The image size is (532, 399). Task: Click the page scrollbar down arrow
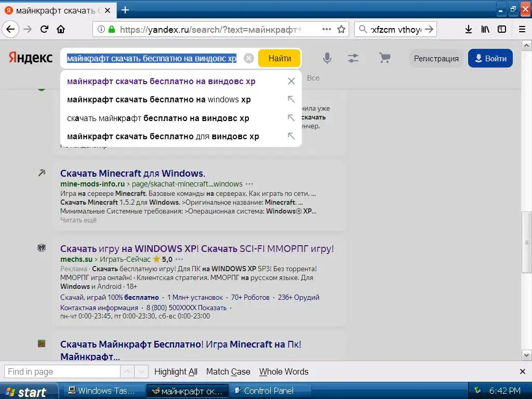coord(526,355)
